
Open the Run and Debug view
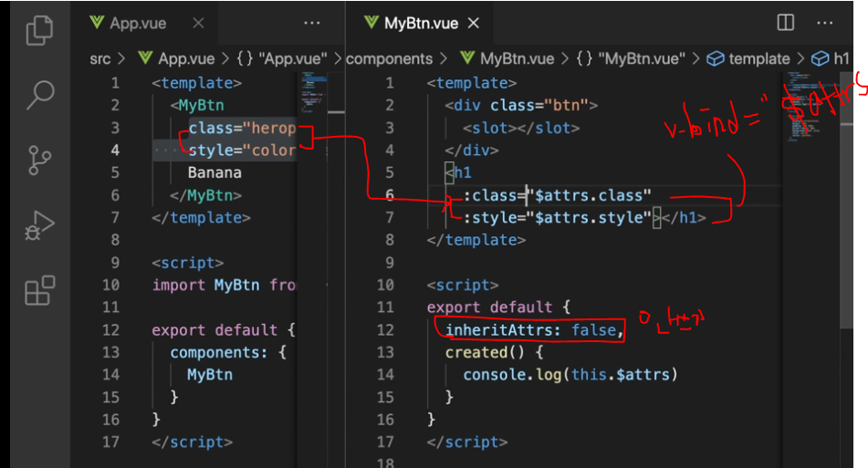tap(40, 225)
